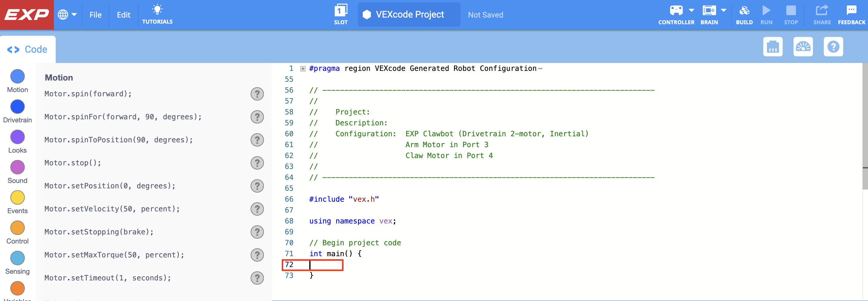Open the BRAIN dropdown chevron
868x301 pixels.
[724, 10]
